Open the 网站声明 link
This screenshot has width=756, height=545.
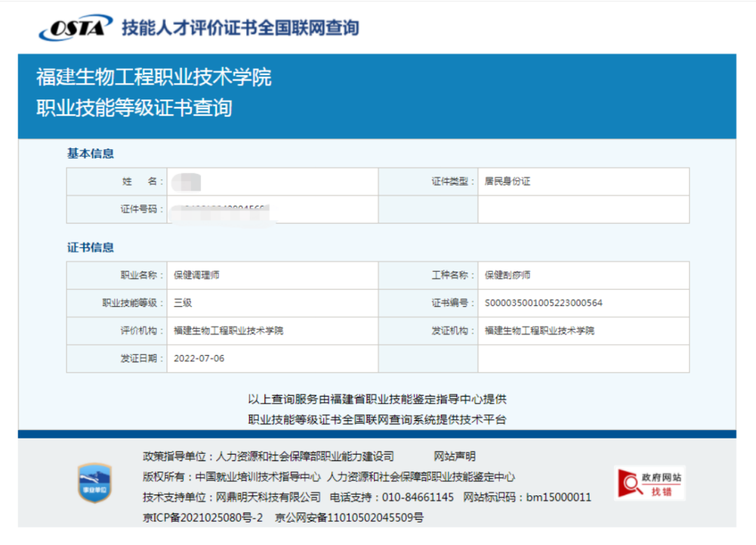pos(454,457)
